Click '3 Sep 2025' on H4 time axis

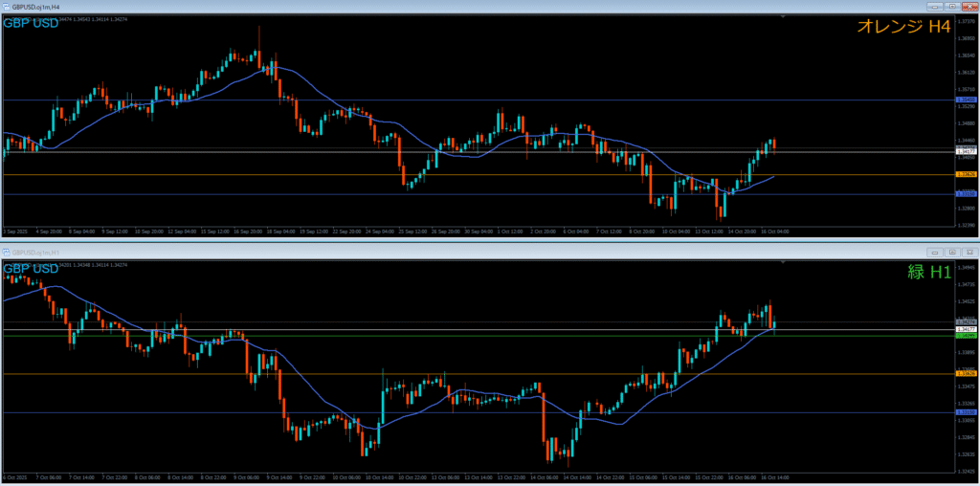click(15, 231)
